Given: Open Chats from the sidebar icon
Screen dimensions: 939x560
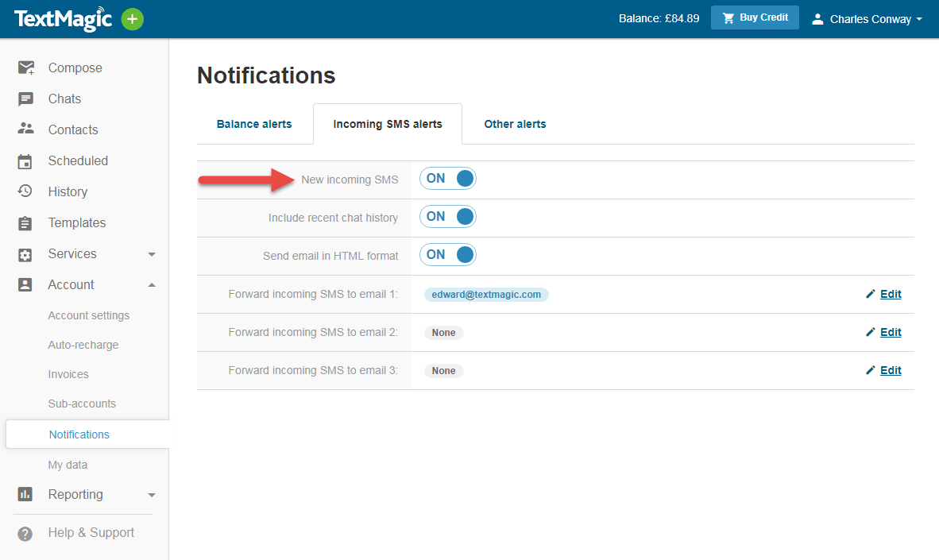Looking at the screenshot, I should [25, 98].
